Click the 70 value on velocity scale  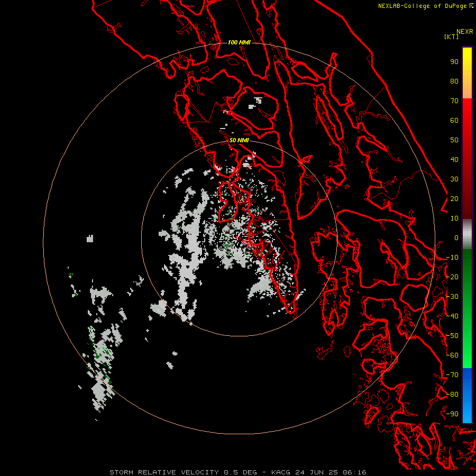[454, 101]
